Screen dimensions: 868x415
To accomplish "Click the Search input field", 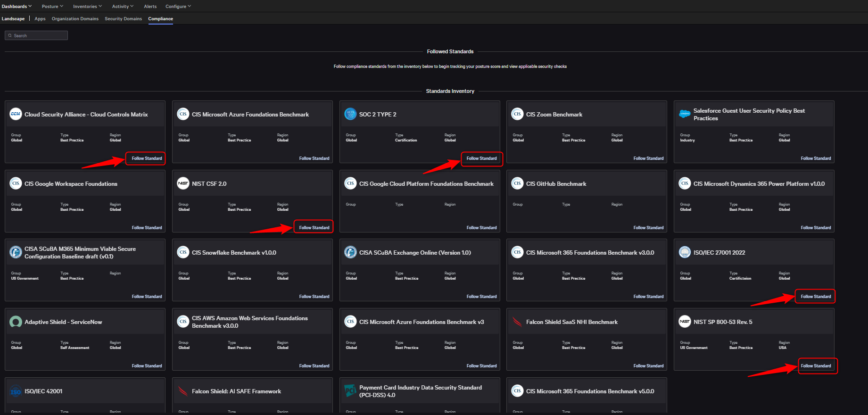I will 36,35.
